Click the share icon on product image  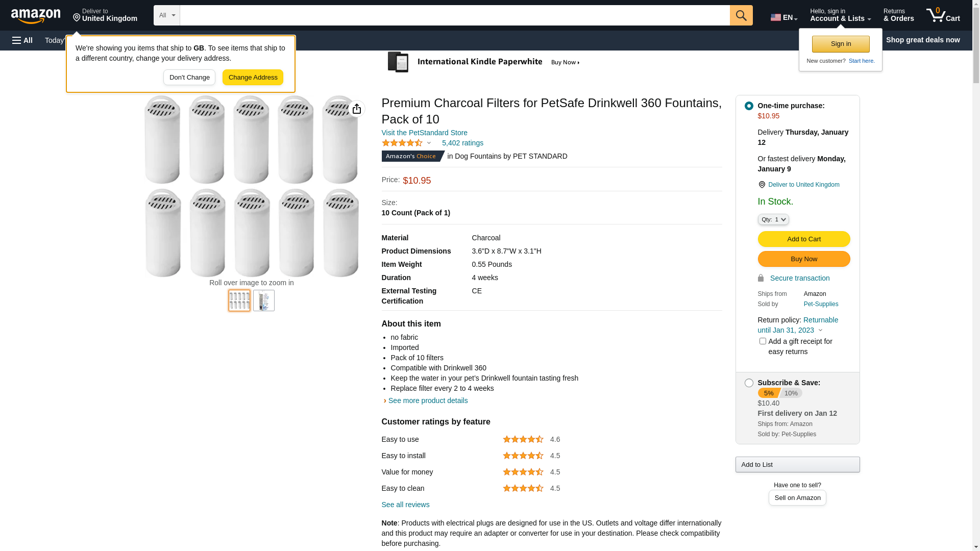357,109
